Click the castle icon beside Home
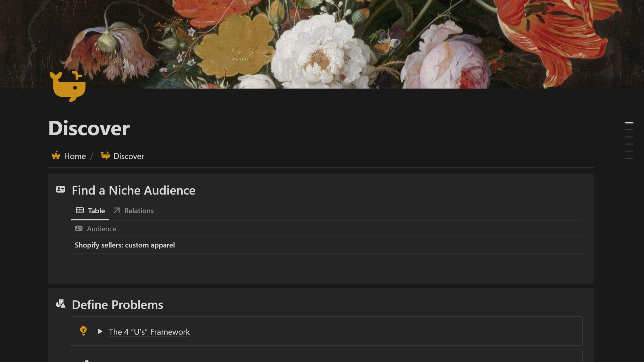644x362 pixels. tap(56, 156)
